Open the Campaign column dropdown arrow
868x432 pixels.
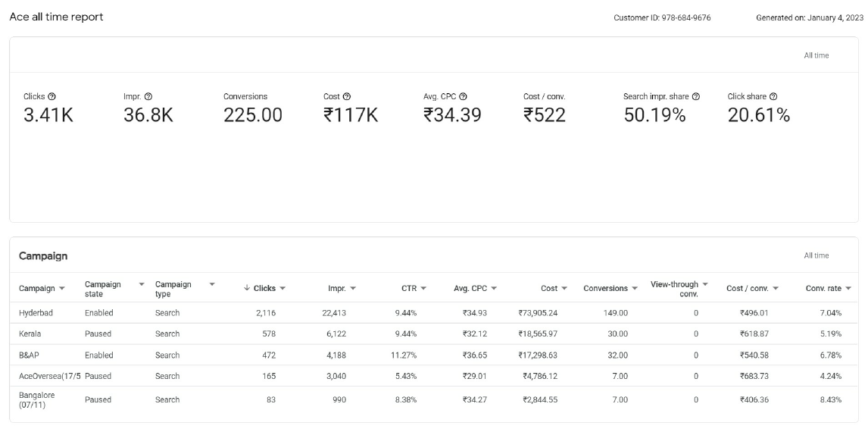tap(62, 289)
